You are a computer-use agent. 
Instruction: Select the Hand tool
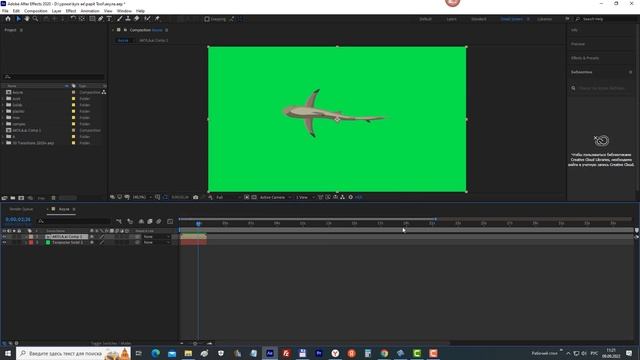pyautogui.click(x=27, y=19)
